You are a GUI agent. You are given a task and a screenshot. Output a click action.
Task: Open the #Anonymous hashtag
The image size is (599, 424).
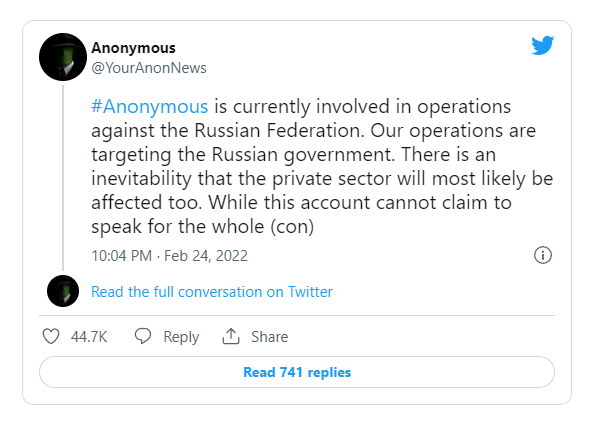(x=150, y=106)
